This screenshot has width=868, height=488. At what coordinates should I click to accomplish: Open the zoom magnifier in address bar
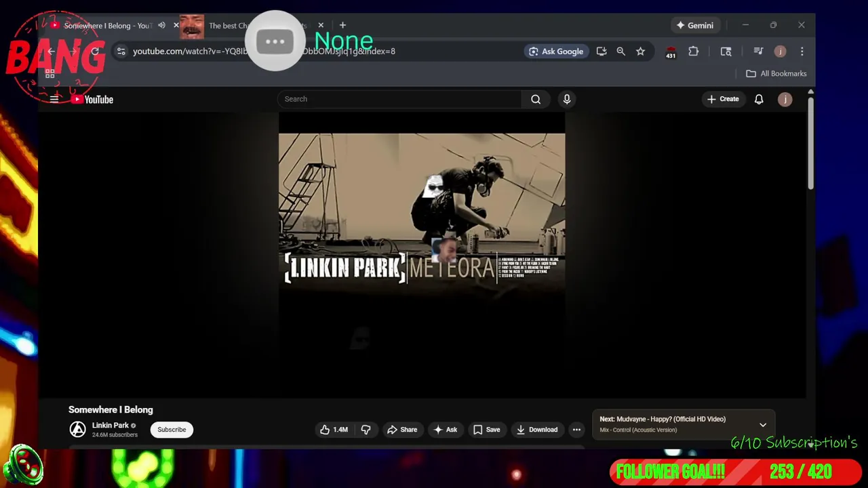tap(620, 52)
